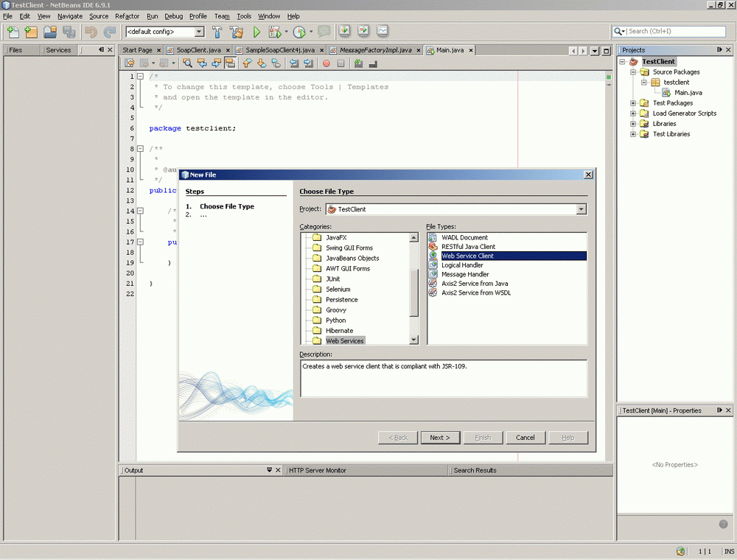Toggle Highlight Search in editor toolbar

pyautogui.click(x=230, y=63)
